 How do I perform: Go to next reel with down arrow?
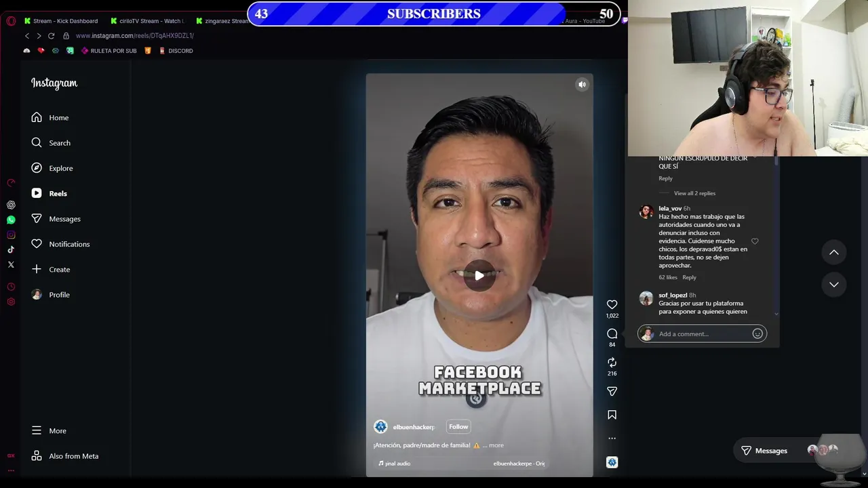coord(834,285)
